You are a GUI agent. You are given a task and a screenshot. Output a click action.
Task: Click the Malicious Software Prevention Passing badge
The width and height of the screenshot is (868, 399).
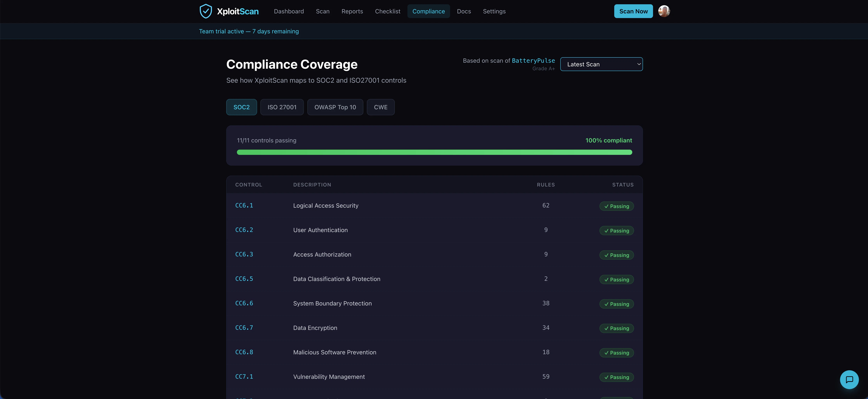[616, 353]
